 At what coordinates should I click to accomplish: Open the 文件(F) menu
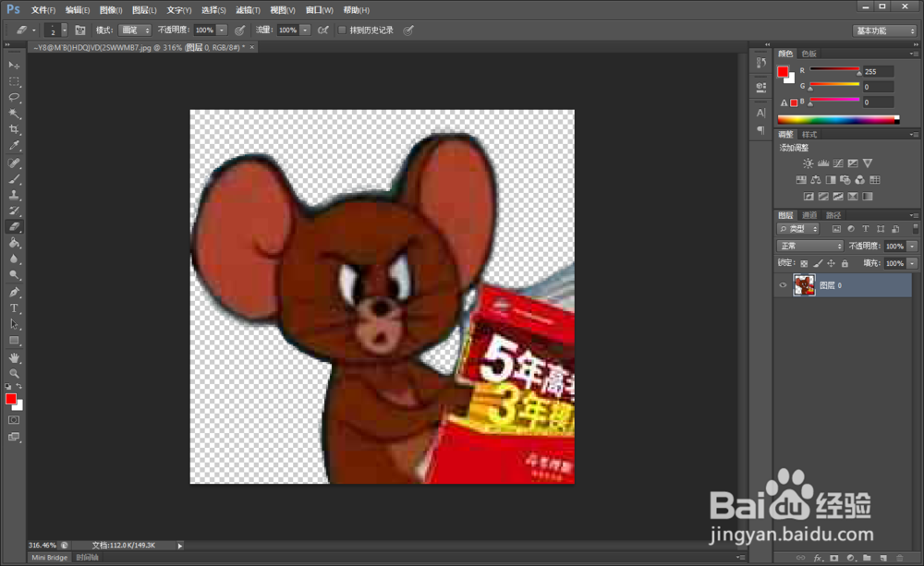(43, 10)
